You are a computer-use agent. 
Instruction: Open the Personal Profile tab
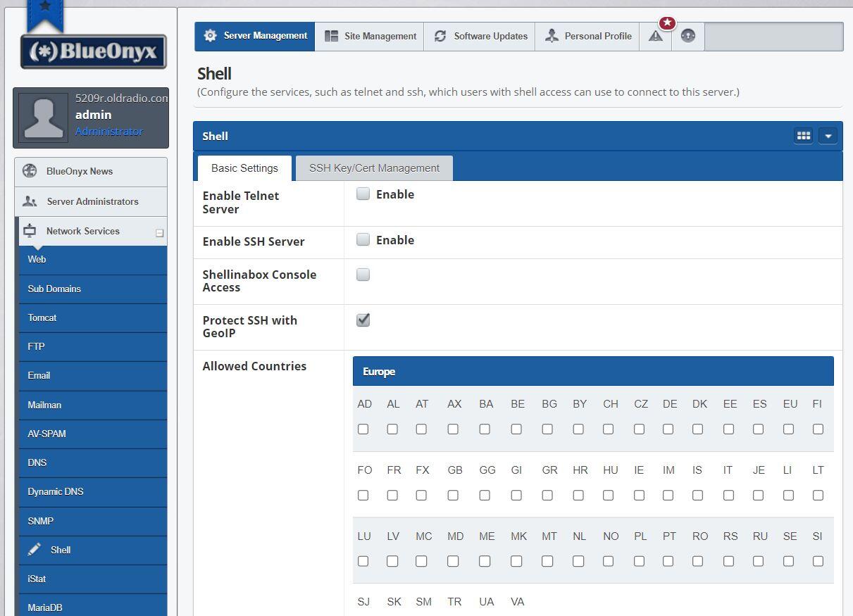(587, 37)
